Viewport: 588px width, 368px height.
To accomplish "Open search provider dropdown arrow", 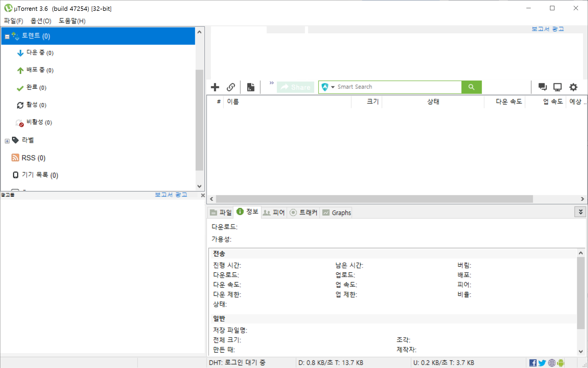I will click(333, 87).
